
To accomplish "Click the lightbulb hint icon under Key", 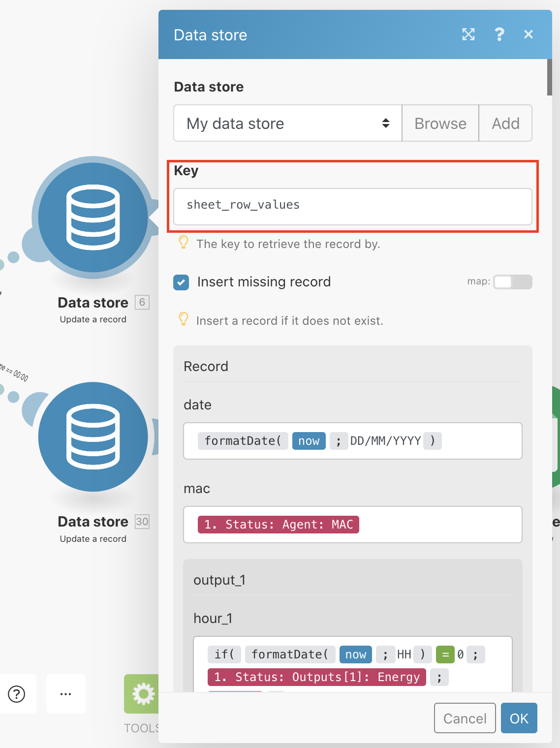I will tap(184, 242).
